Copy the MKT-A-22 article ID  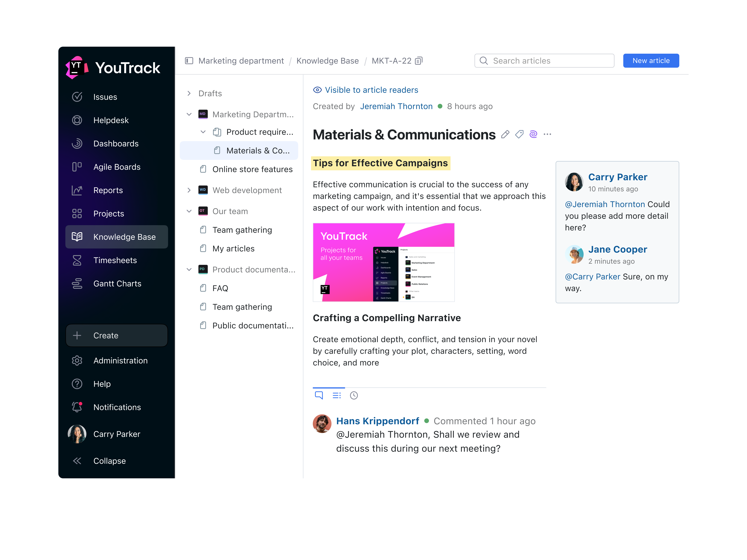point(419,60)
